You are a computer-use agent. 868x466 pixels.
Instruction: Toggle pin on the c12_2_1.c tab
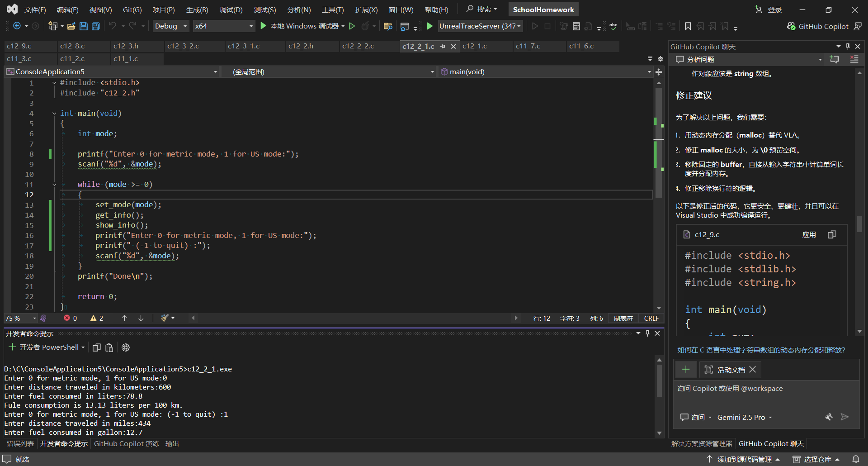click(443, 46)
